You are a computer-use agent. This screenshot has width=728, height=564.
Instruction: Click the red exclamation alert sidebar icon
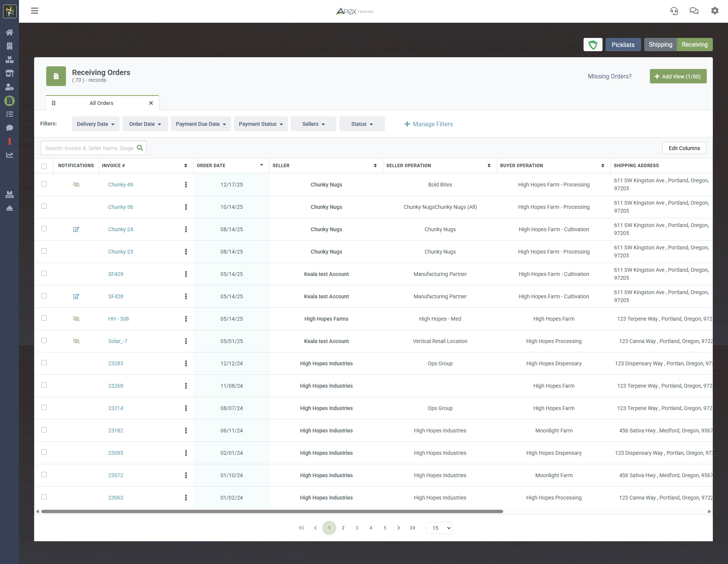(x=9, y=141)
